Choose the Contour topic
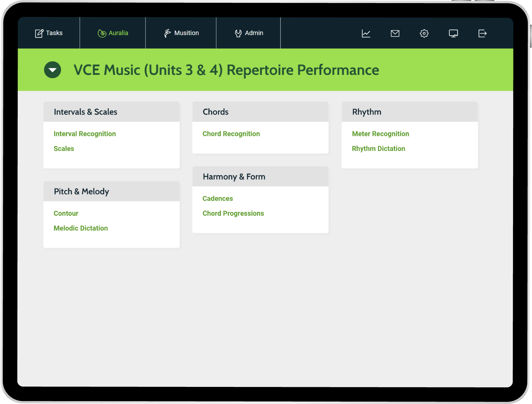 pos(66,213)
